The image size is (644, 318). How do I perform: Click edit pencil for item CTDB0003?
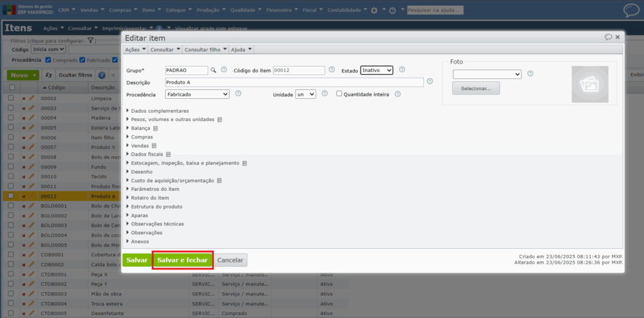click(31, 293)
